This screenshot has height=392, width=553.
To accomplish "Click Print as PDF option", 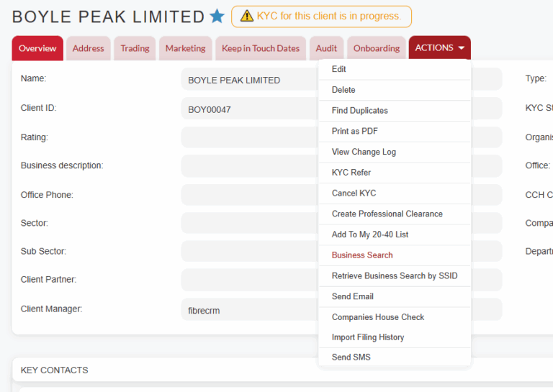I will pyautogui.click(x=395, y=132).
